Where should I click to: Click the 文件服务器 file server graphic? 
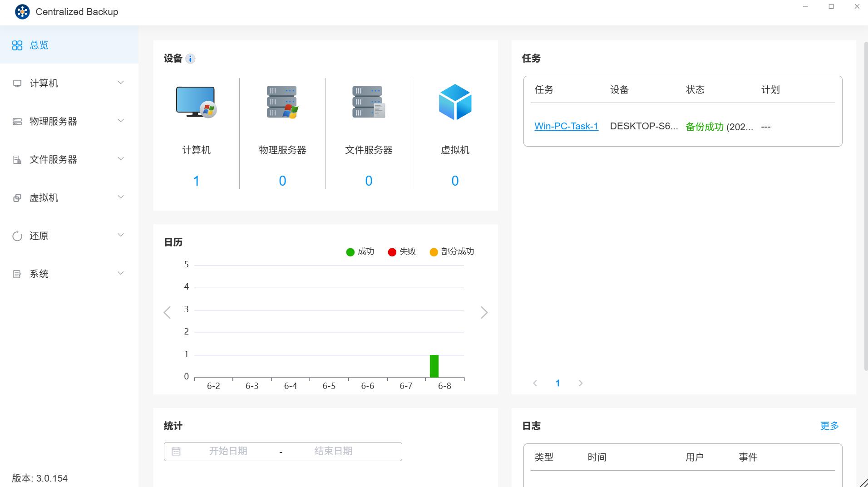pyautogui.click(x=369, y=102)
